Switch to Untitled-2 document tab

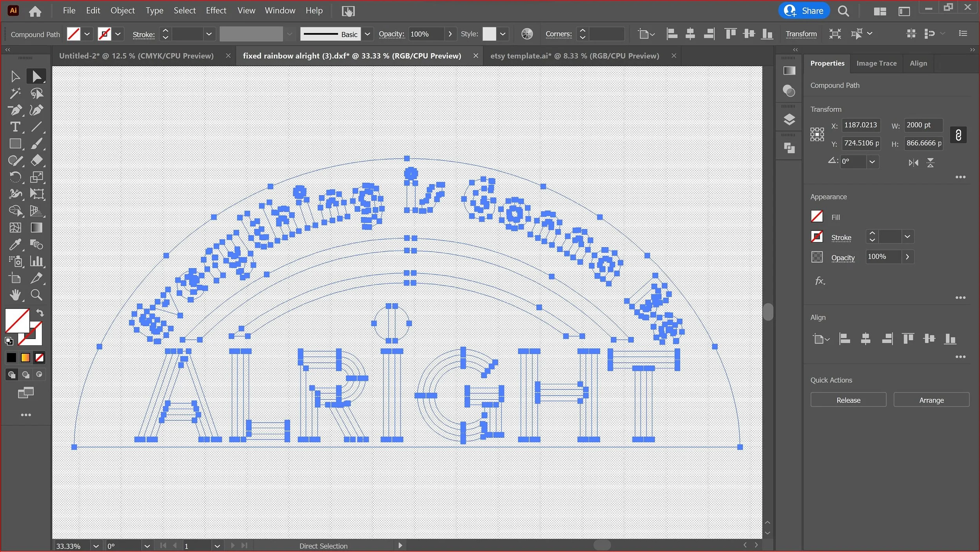(136, 56)
